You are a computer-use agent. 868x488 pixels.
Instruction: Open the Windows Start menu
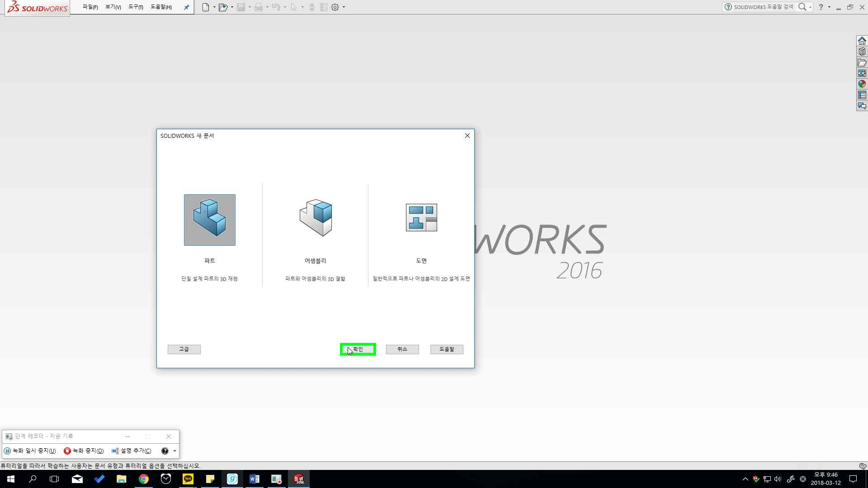(11, 479)
